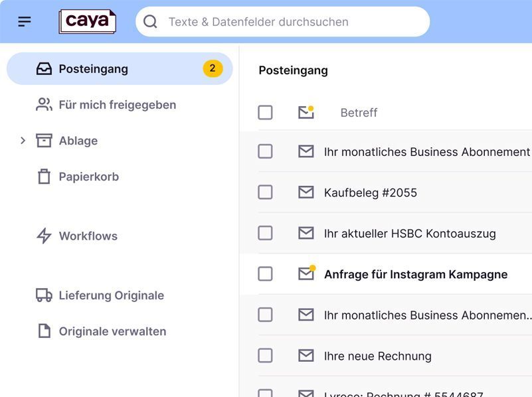Check the box for Ihre neue Rechnung
This screenshot has height=397, width=532.
(265, 356)
